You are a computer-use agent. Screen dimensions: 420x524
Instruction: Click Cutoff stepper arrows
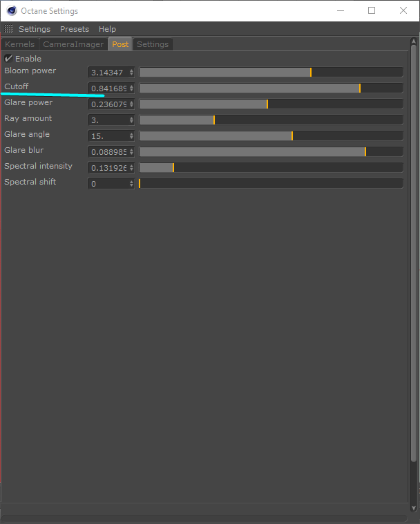pyautogui.click(x=131, y=88)
